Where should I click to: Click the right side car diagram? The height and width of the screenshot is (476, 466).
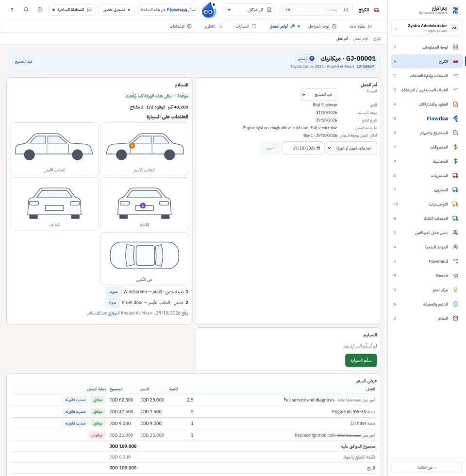[54, 149]
